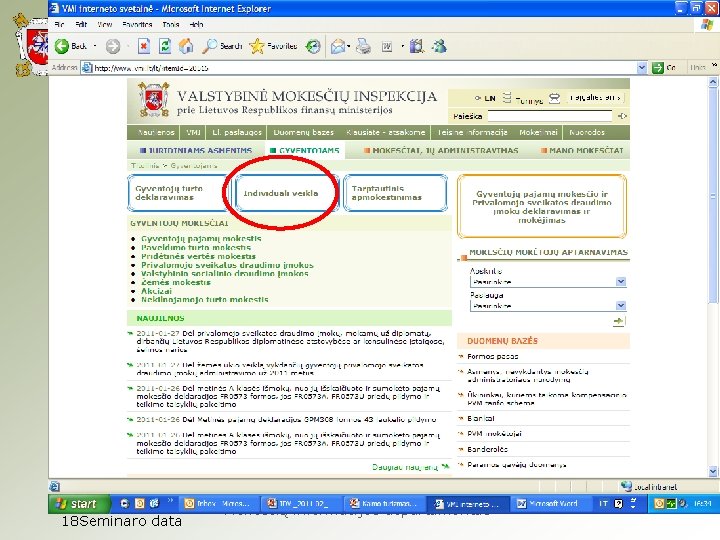Switch to MOKESČIAI, JŲ ADMINISTRAVIMAS tab
This screenshot has height=540, width=720.
pos(441,150)
